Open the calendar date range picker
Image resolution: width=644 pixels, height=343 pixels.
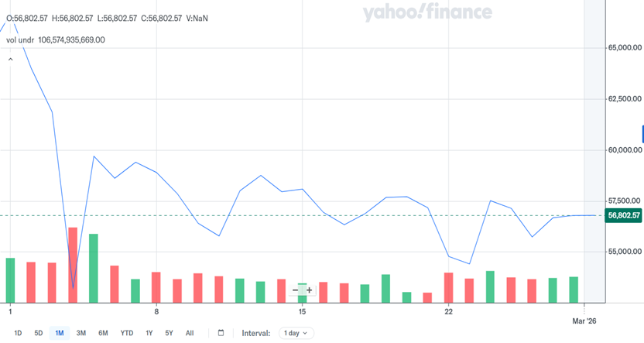(221, 333)
